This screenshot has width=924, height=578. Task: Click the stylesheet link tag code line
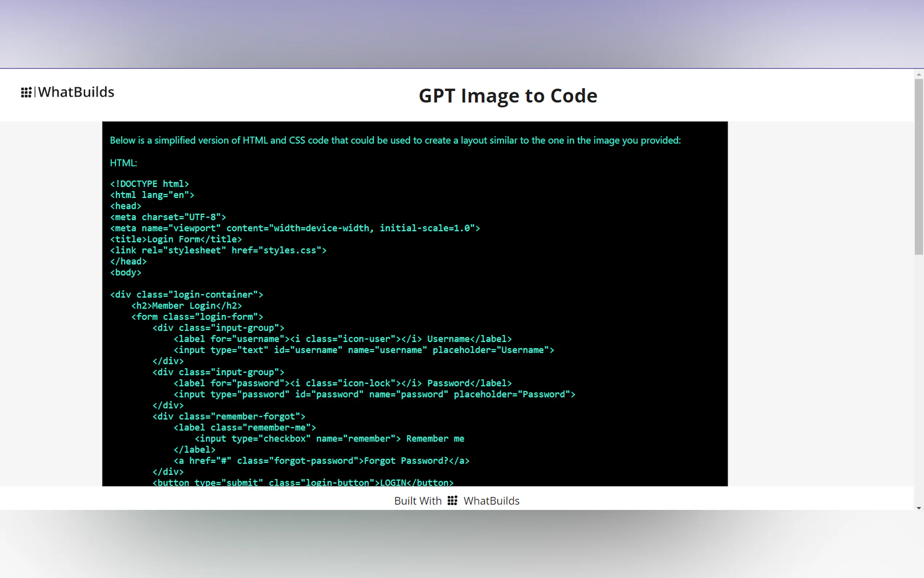click(x=218, y=250)
